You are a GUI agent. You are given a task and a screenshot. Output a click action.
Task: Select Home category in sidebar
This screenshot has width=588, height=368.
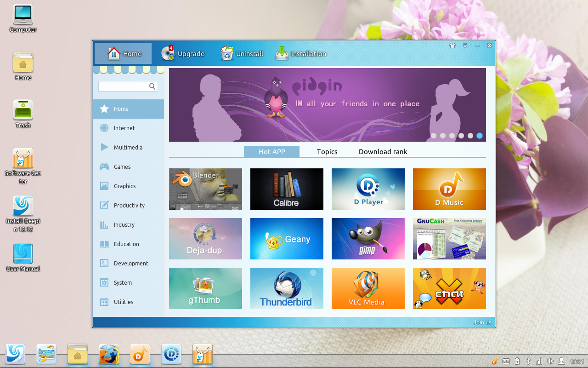tap(128, 109)
